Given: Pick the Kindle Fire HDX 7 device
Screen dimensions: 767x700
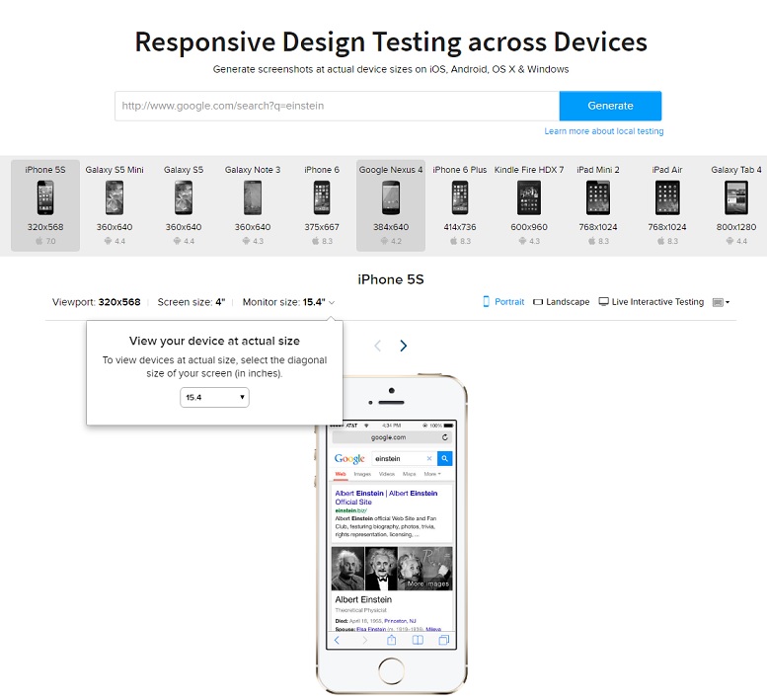Looking at the screenshot, I should point(529,205).
